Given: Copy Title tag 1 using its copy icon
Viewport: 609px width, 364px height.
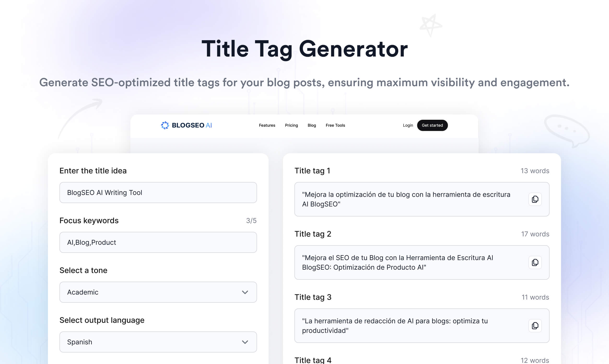Looking at the screenshot, I should (x=535, y=199).
